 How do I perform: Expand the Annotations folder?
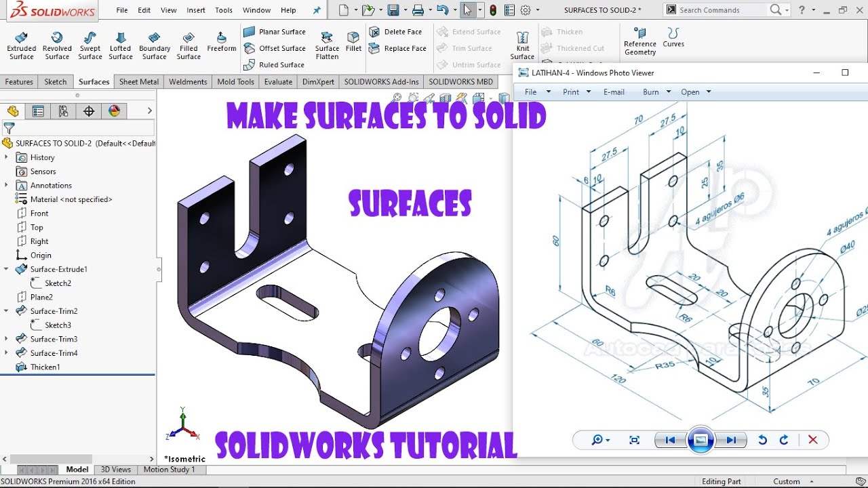pyautogui.click(x=6, y=185)
